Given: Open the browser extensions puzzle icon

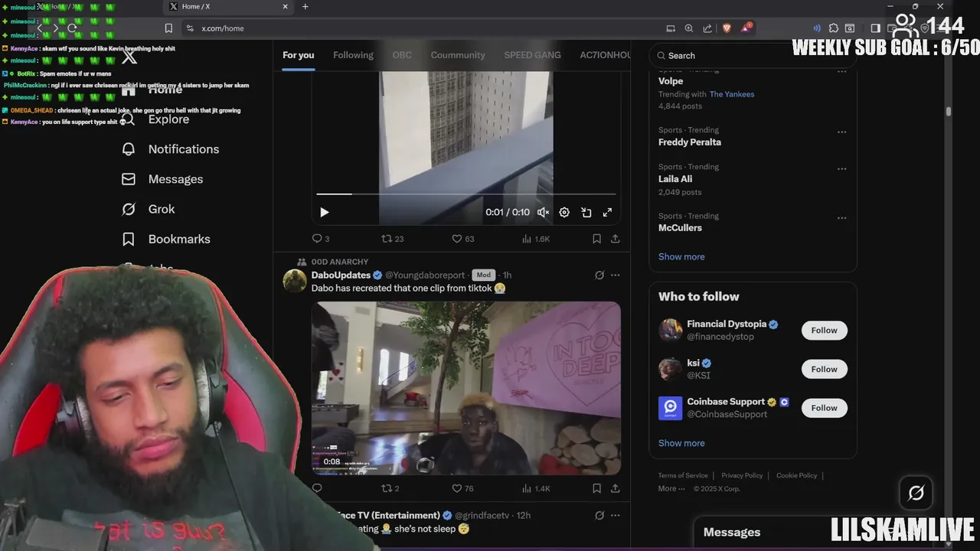Looking at the screenshot, I should tap(834, 28).
